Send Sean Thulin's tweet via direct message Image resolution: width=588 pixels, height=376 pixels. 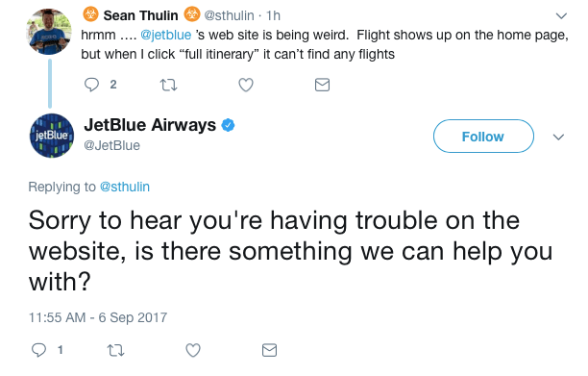pyautogui.click(x=322, y=85)
